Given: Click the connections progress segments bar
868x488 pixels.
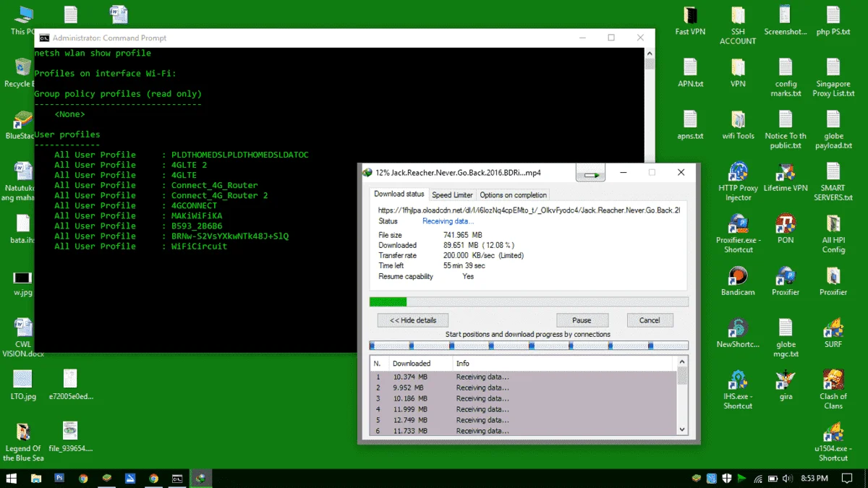Looking at the screenshot, I should [x=529, y=346].
